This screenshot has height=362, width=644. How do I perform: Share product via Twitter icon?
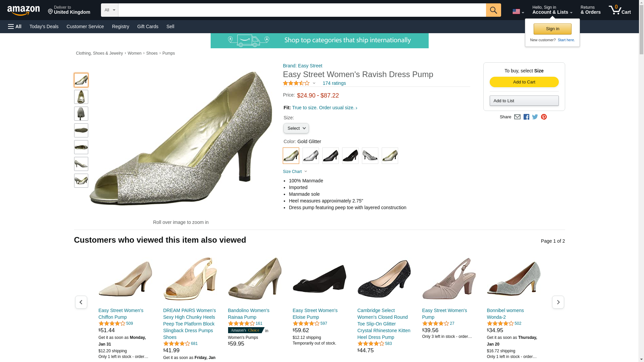coord(535,117)
